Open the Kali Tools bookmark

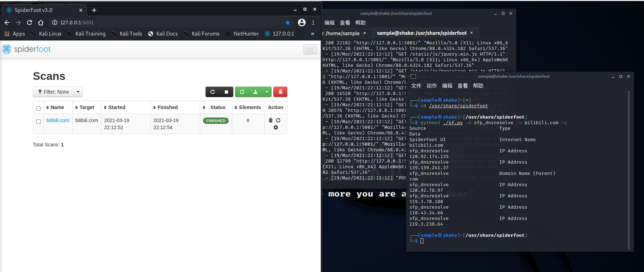pyautogui.click(x=127, y=34)
